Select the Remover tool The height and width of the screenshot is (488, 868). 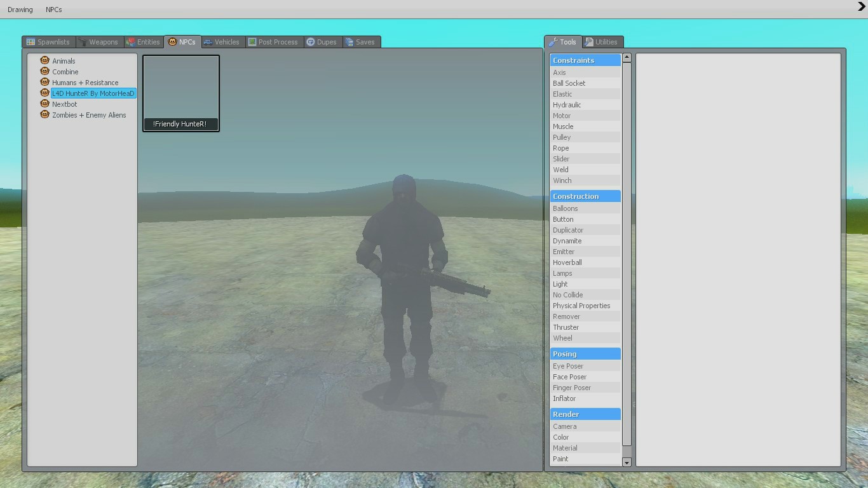coord(566,316)
